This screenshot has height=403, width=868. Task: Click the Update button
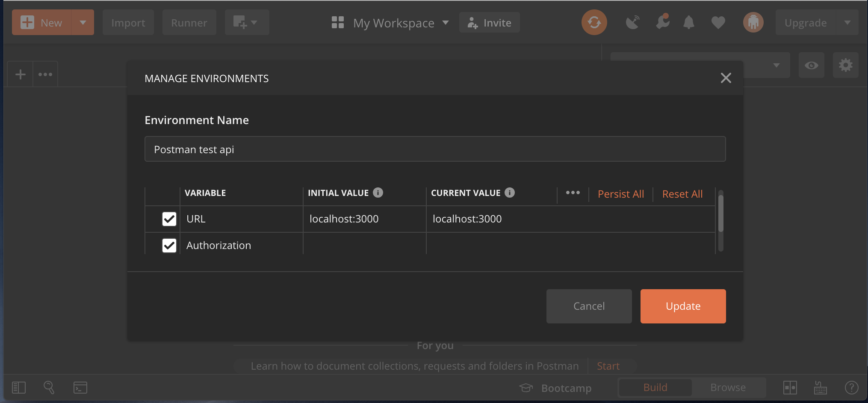pos(683,306)
